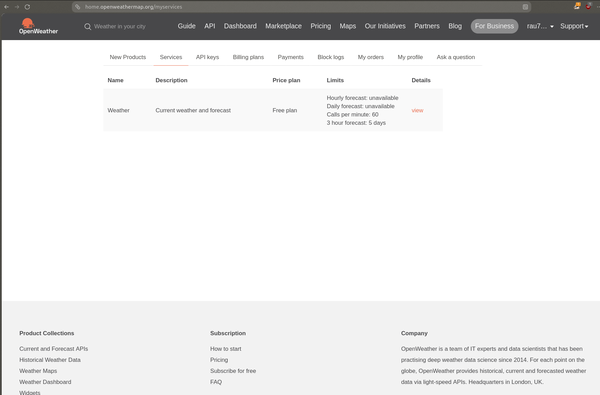Click the 'Company' footer heading
The image size is (600, 395).
(x=414, y=333)
